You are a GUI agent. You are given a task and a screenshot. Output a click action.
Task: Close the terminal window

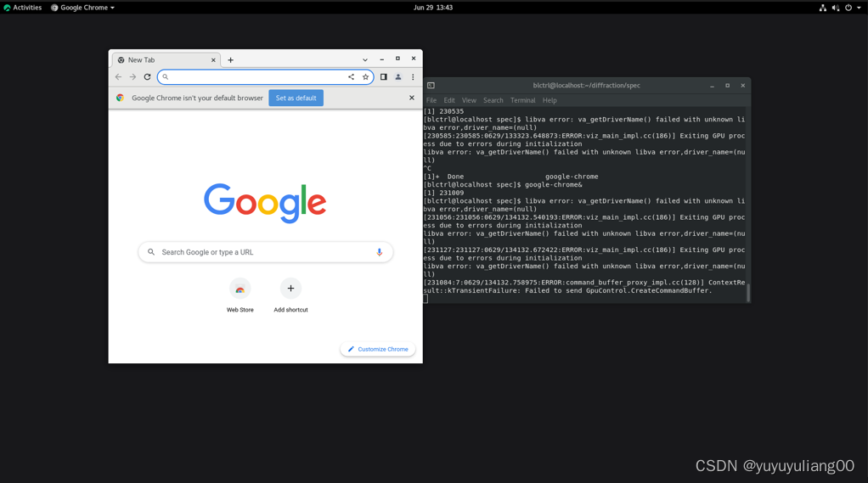[743, 86]
